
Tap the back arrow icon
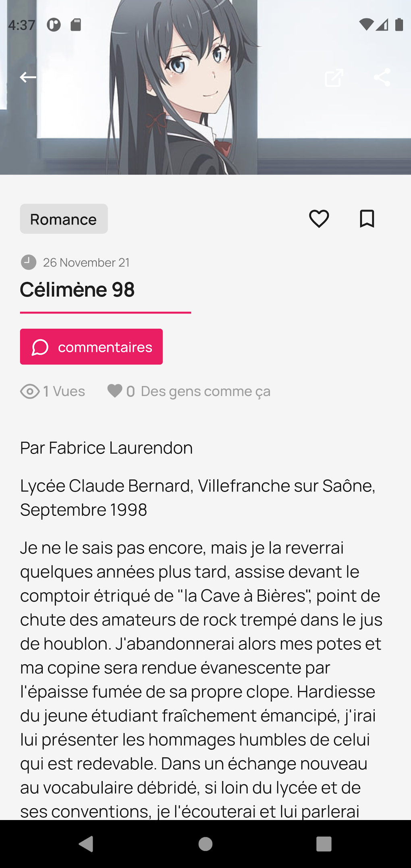28,77
